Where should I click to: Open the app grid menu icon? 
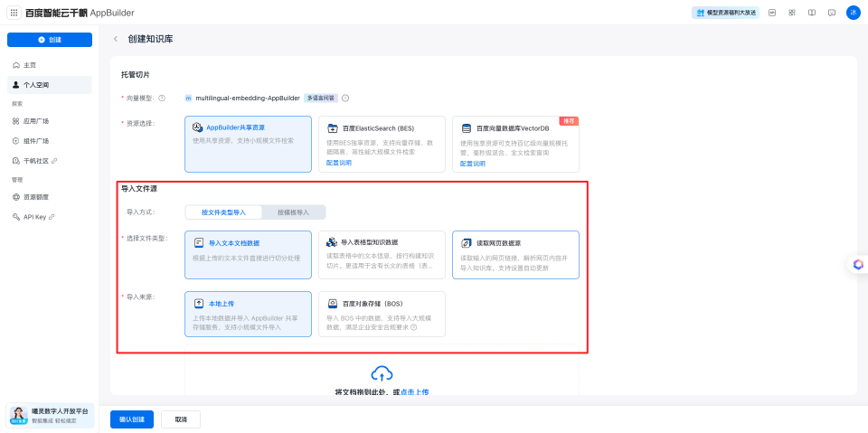pyautogui.click(x=14, y=13)
